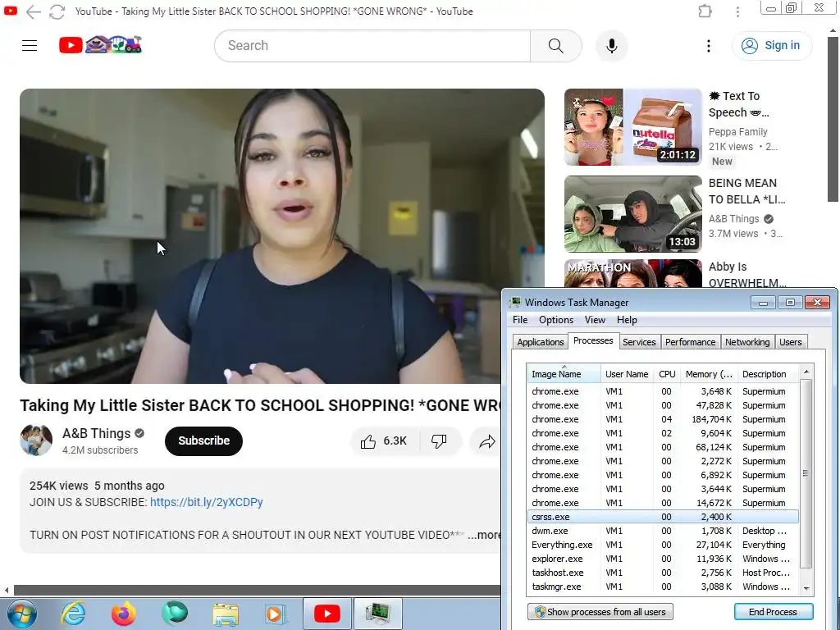Viewport: 840px width, 630px height.
Task: Click the search magnifier button
Action: pos(555,46)
